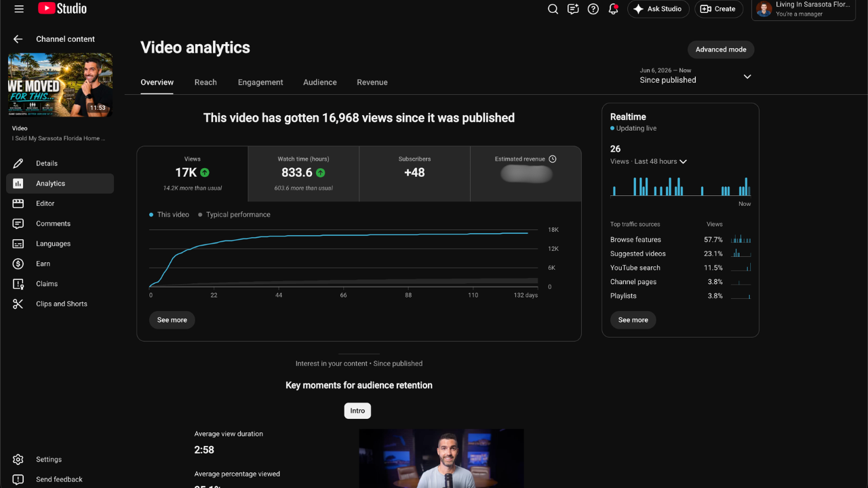Switch to the Reach tab
868x488 pixels.
coord(205,82)
